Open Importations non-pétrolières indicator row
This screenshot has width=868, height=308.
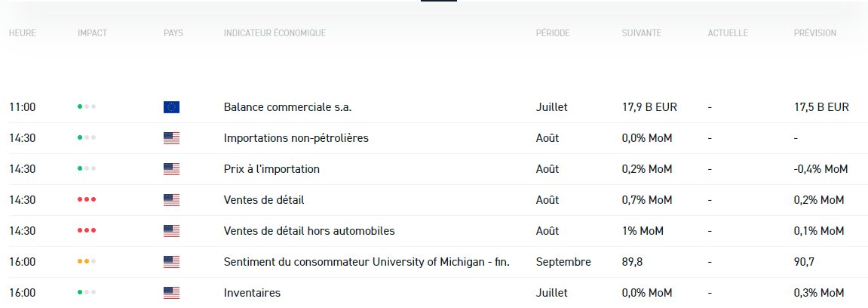click(296, 138)
